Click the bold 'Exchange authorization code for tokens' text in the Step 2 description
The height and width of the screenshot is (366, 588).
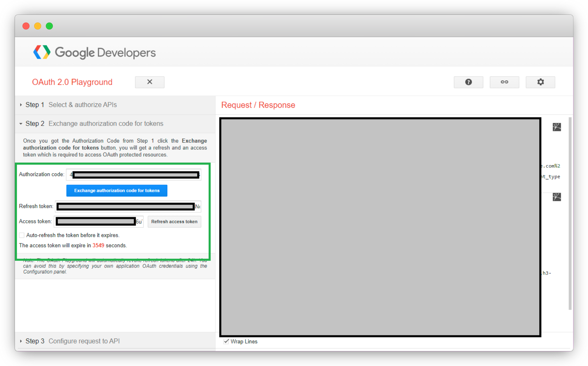point(115,144)
